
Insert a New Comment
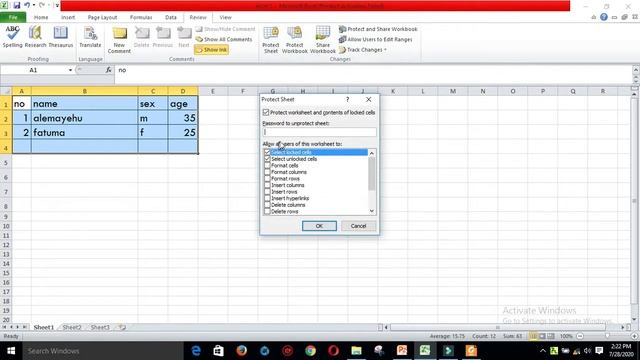[119, 40]
